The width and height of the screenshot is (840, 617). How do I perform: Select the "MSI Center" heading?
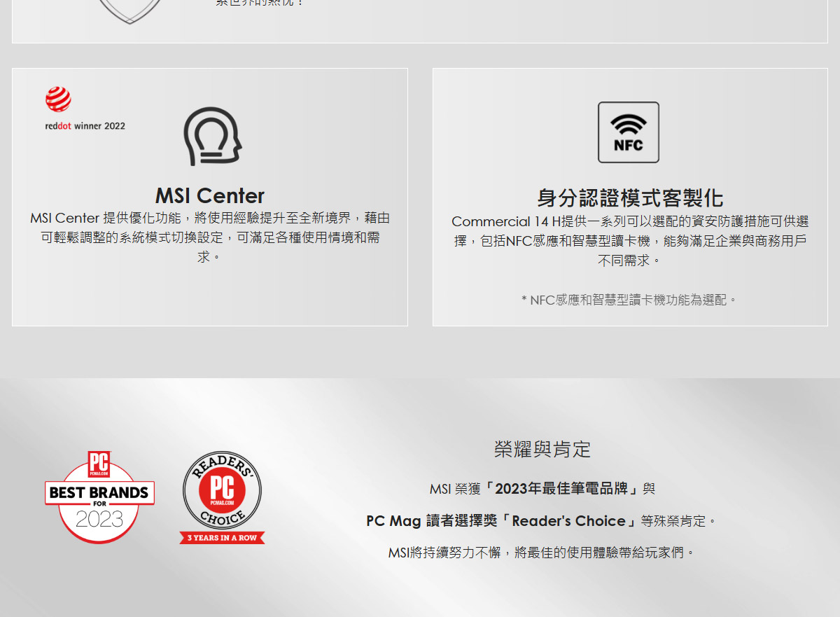pyautogui.click(x=209, y=195)
